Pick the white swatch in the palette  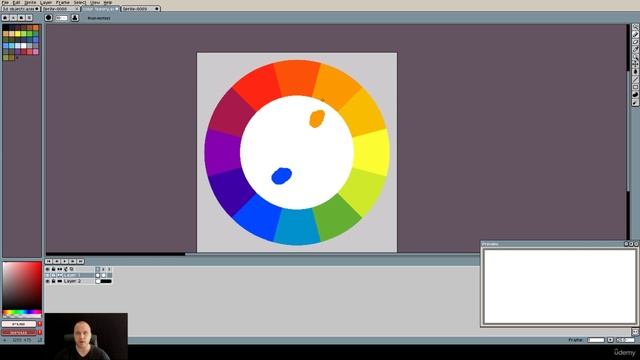(24, 46)
